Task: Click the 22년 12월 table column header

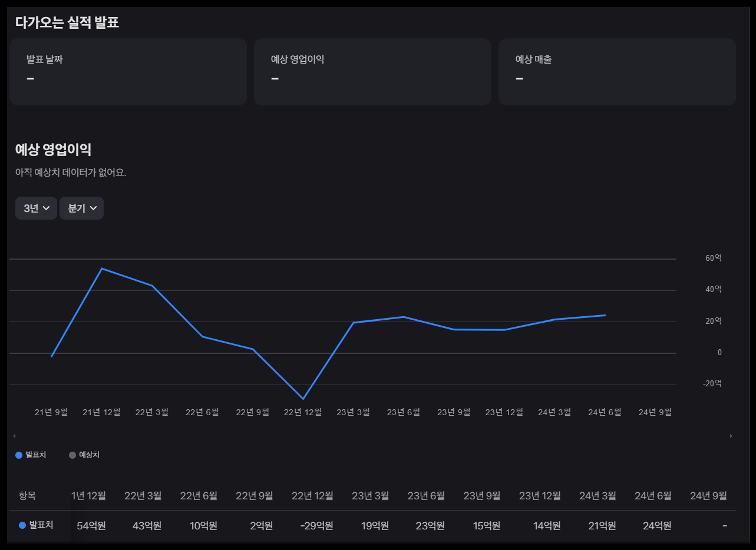Action: click(312, 496)
